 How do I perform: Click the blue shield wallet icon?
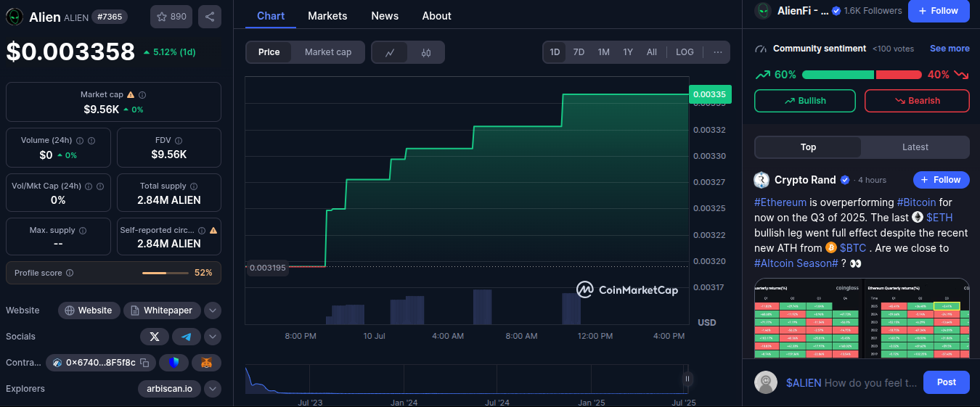click(x=173, y=363)
